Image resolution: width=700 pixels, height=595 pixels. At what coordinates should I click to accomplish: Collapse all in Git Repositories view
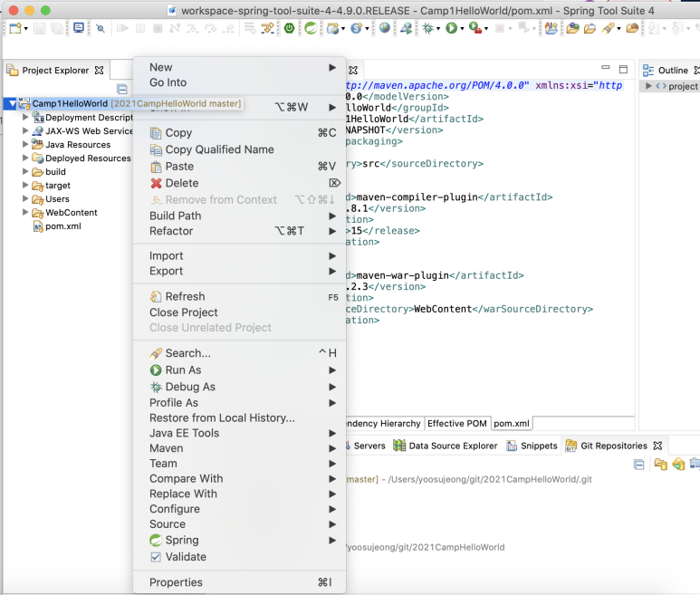coord(638,465)
